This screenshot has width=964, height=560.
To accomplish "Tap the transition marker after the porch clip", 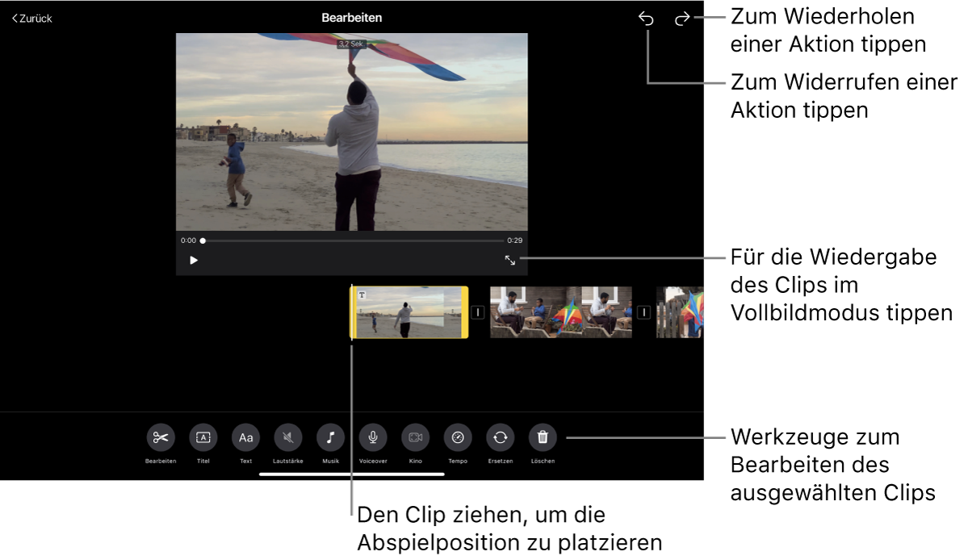I will [x=643, y=312].
